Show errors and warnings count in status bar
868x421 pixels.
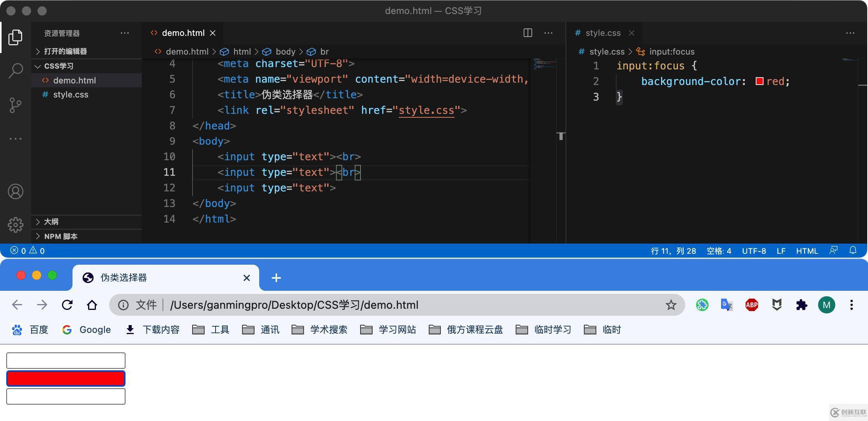point(27,251)
